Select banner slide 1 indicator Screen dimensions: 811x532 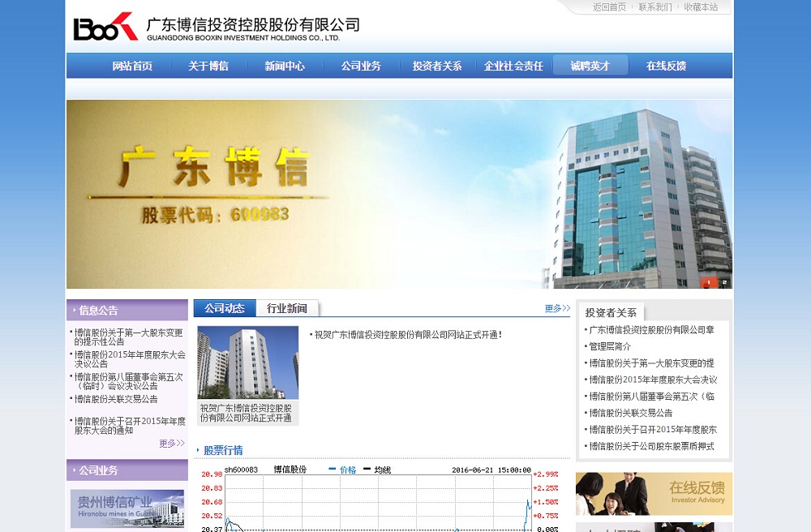click(709, 282)
